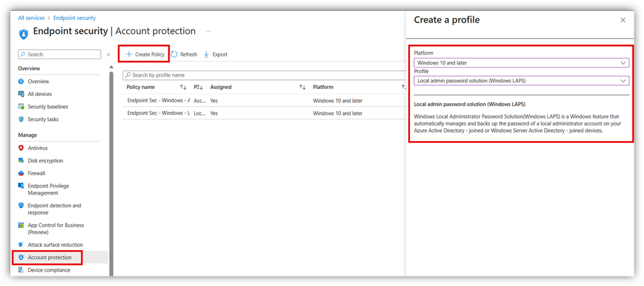Collapse the sidebar with double chevron
The width and height of the screenshot is (644, 286).
coord(108,54)
